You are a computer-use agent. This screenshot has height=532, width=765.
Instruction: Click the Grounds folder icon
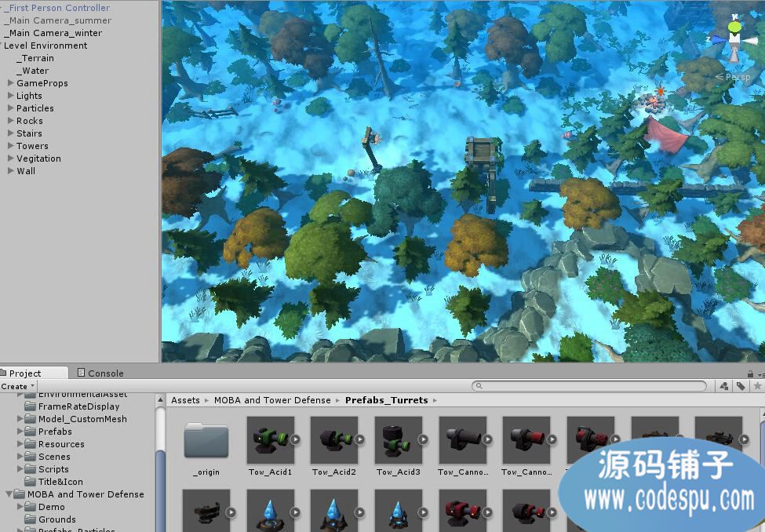(x=31, y=519)
